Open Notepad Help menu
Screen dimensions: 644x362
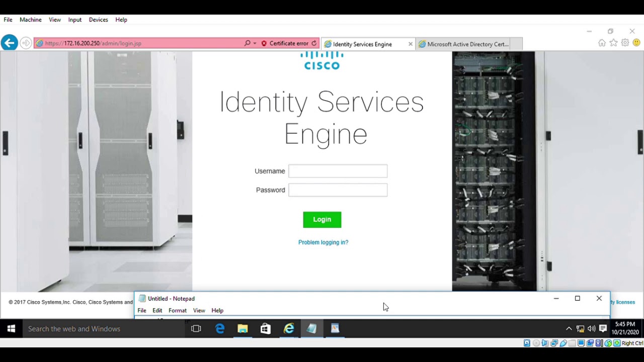(x=217, y=311)
